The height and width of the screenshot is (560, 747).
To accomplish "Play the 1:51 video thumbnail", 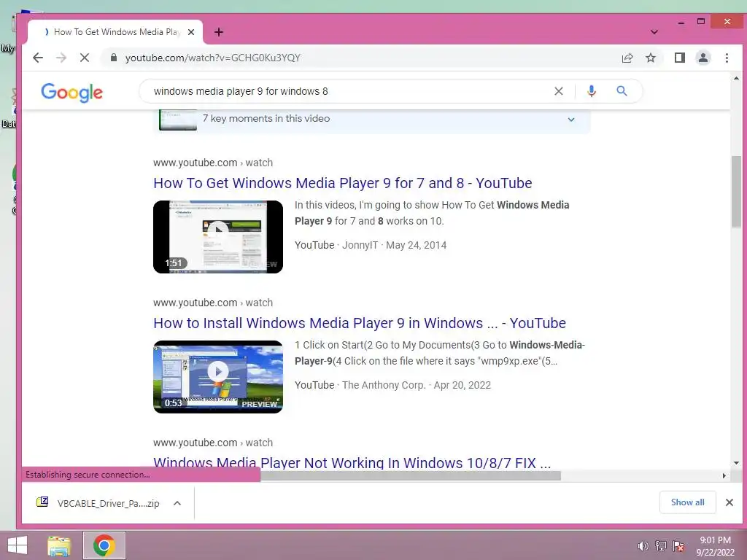I will point(218,237).
